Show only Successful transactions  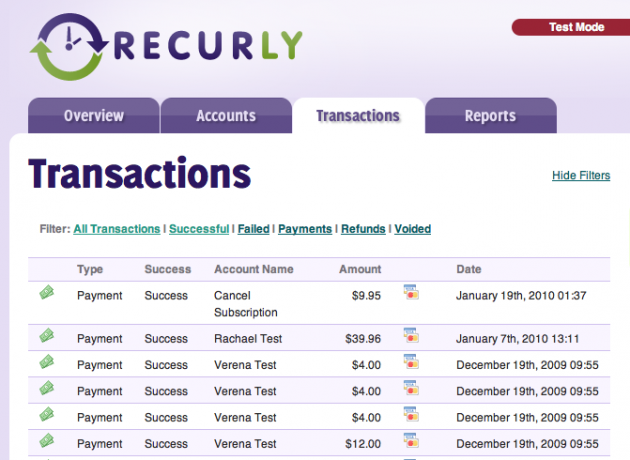[x=199, y=229]
